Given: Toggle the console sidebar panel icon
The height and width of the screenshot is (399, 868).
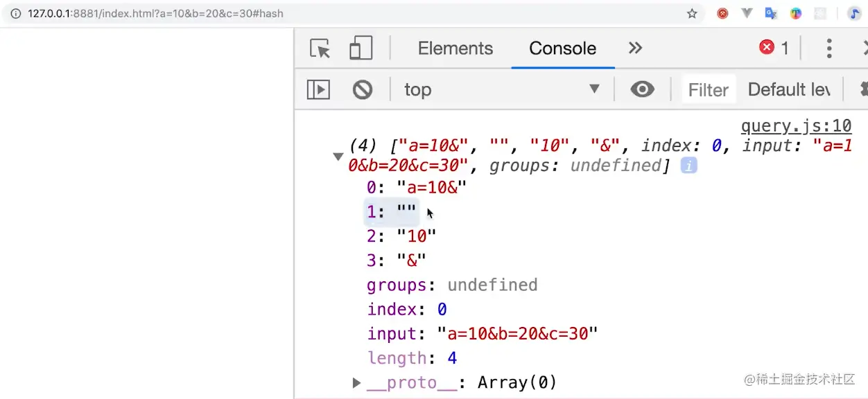Looking at the screenshot, I should point(318,89).
